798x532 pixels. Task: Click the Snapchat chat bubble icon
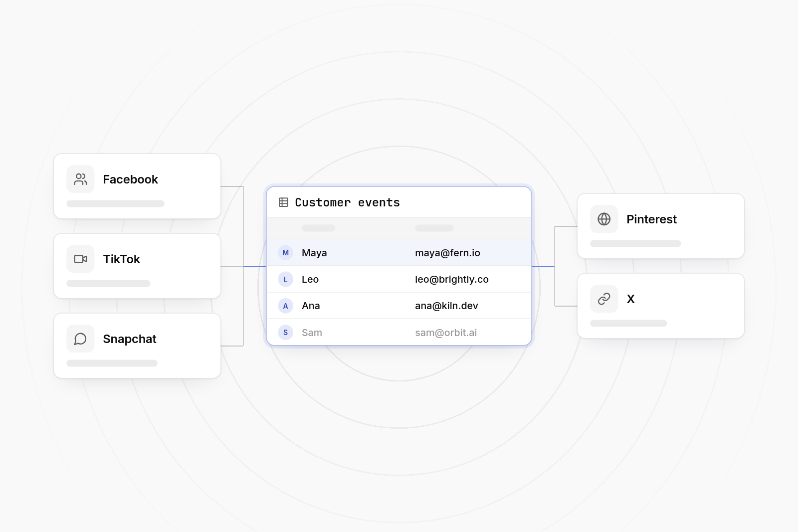(80, 339)
